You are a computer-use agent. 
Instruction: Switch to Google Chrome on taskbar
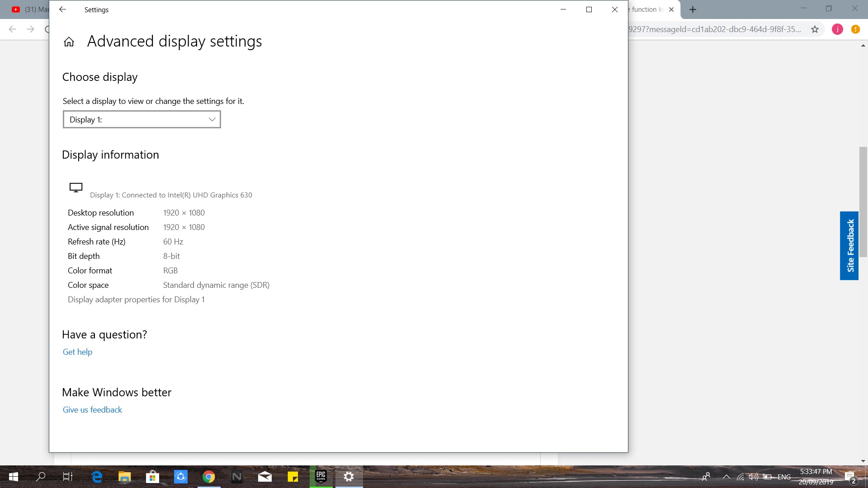208,477
